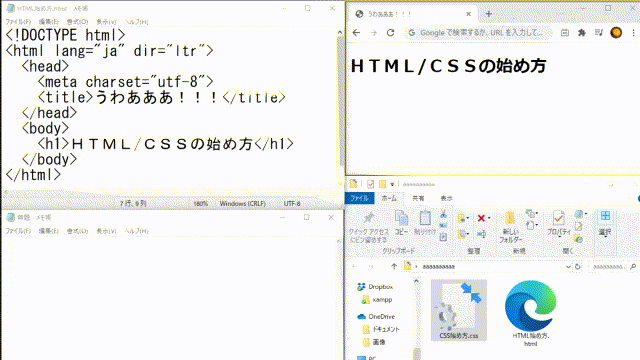Open the Chrome profile avatar
Image resolution: width=640 pixels, height=360 pixels.
pyautogui.click(x=616, y=33)
